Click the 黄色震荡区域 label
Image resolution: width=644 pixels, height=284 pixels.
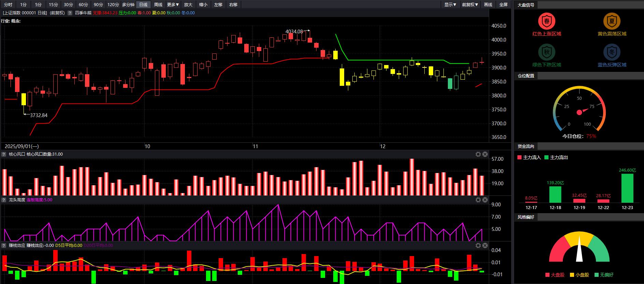coord(612,34)
